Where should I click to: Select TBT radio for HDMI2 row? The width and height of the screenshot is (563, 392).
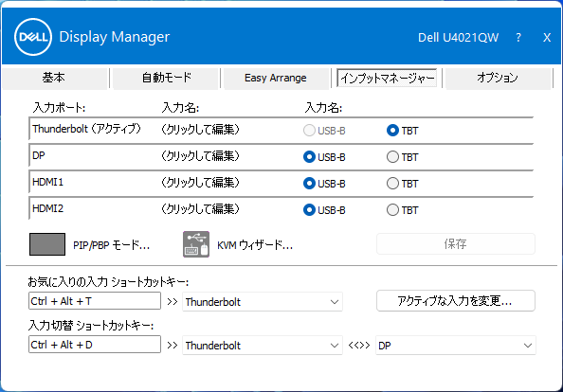392,210
